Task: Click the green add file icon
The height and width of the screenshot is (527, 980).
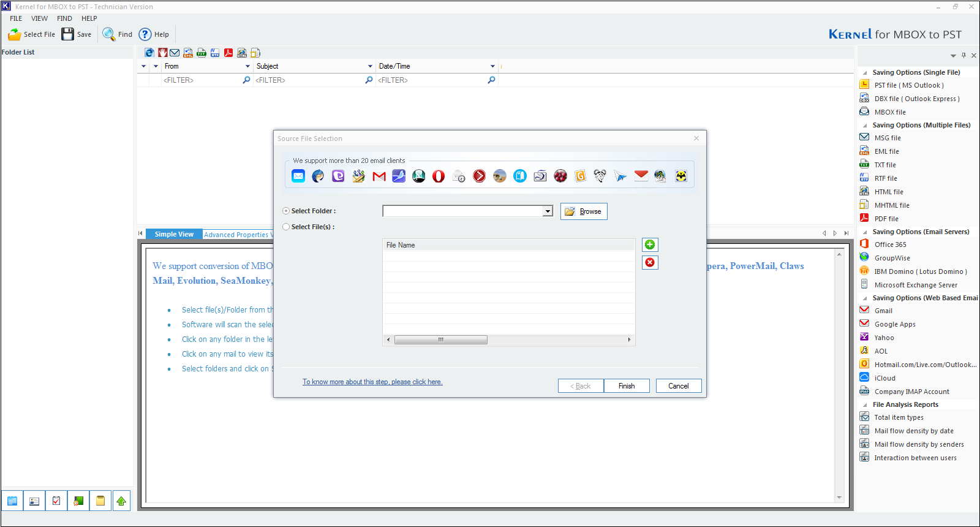Action: 650,245
